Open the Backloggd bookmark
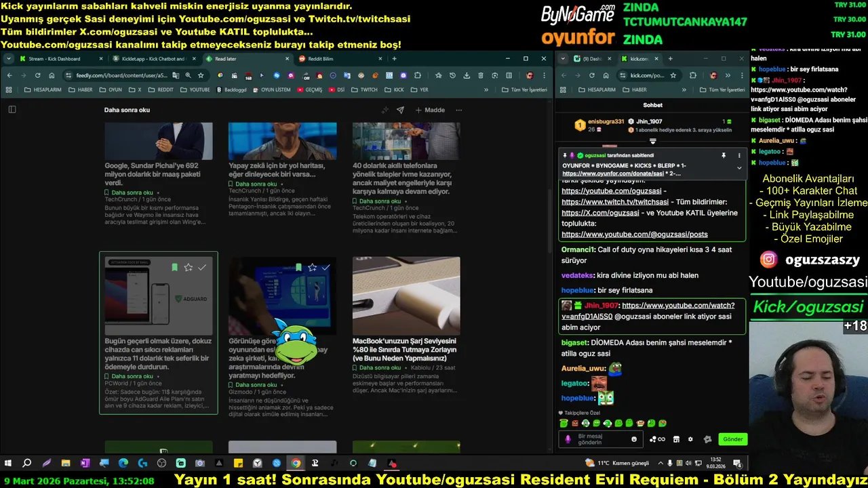This screenshot has height=488, width=868. [231, 89]
